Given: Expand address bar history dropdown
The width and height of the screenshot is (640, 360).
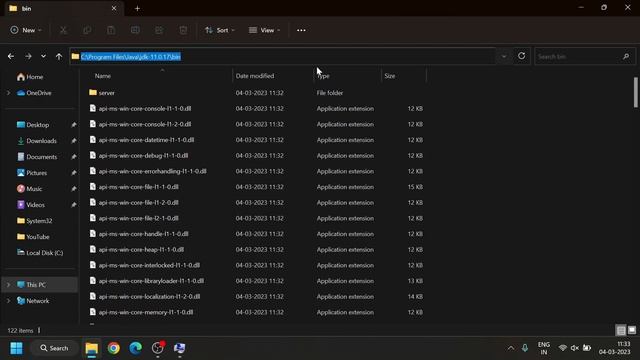Looking at the screenshot, I should 504,56.
